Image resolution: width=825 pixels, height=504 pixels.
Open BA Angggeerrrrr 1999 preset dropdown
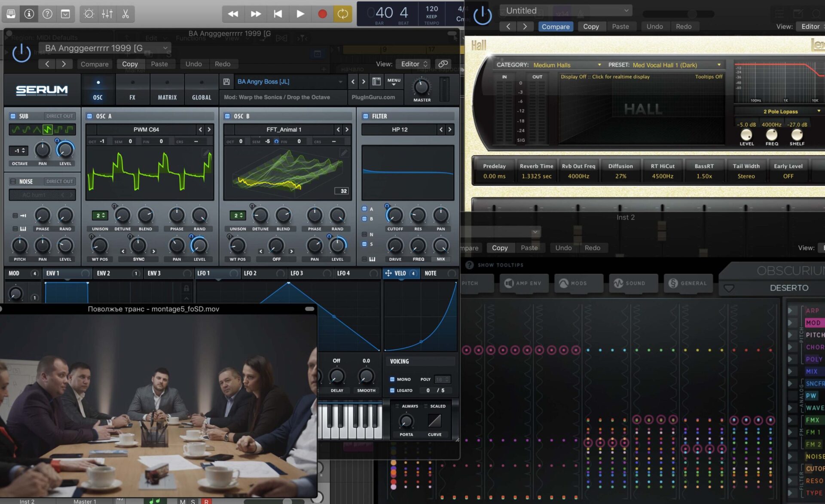pos(104,48)
